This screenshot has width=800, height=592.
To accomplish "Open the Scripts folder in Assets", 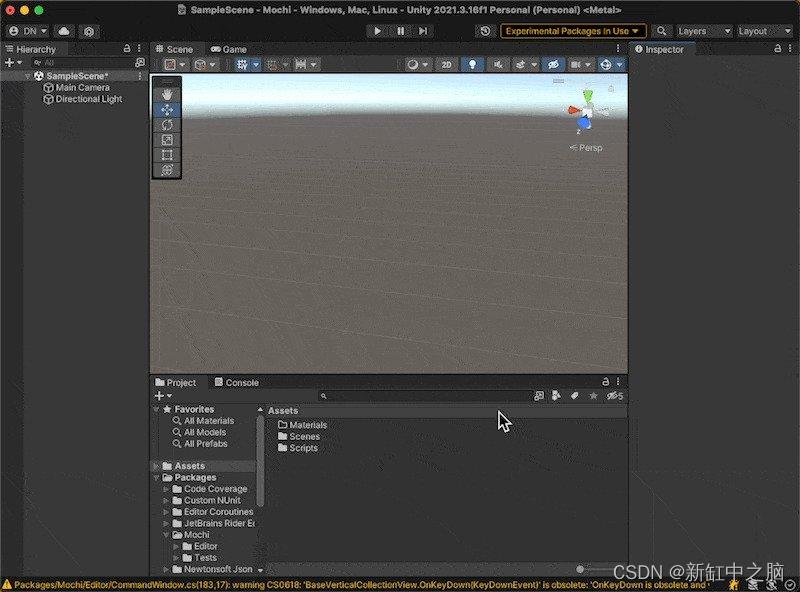I will click(298, 448).
